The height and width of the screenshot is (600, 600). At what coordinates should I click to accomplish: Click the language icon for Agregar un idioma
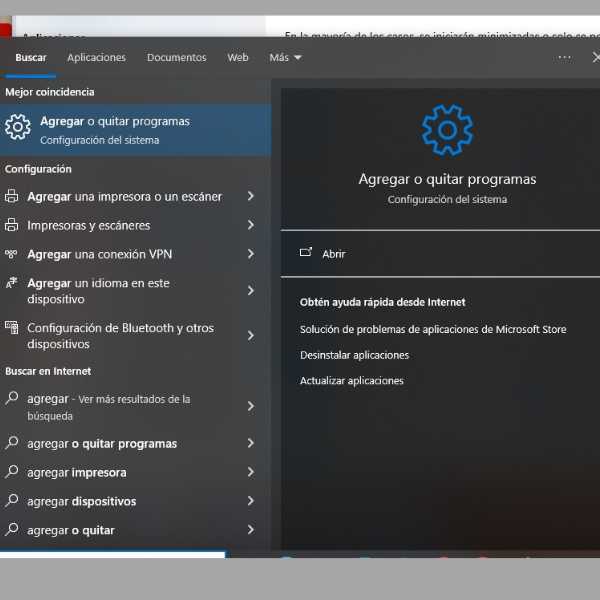coord(12,284)
